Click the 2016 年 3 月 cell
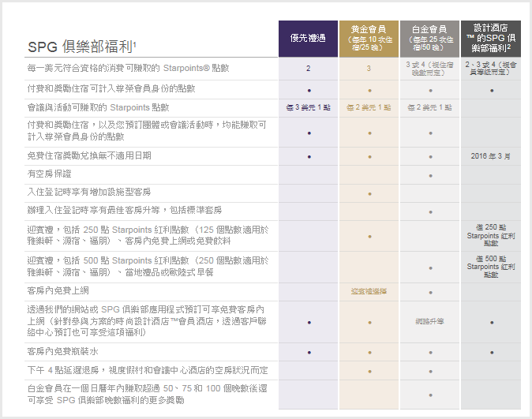This screenshot has width=532, height=419. point(491,156)
